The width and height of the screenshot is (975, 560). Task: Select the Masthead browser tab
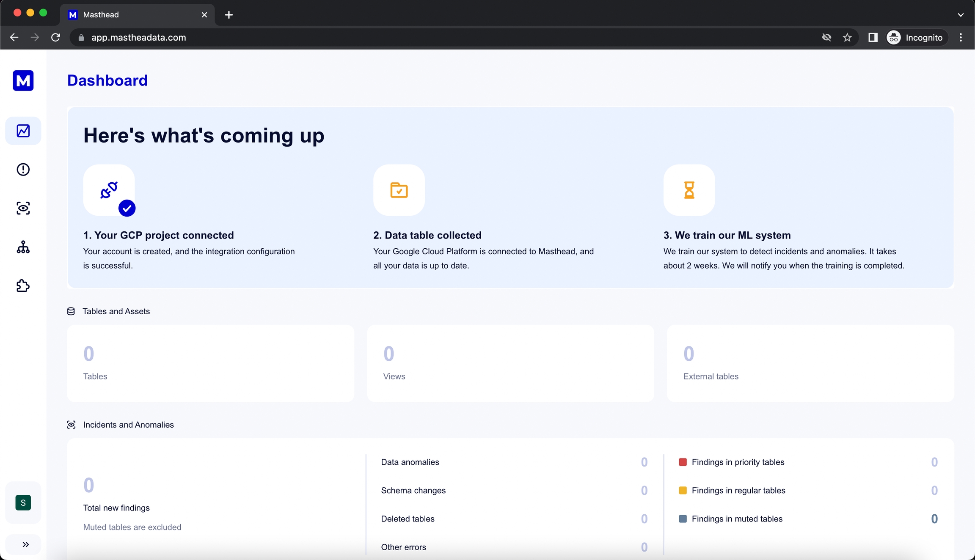135,15
